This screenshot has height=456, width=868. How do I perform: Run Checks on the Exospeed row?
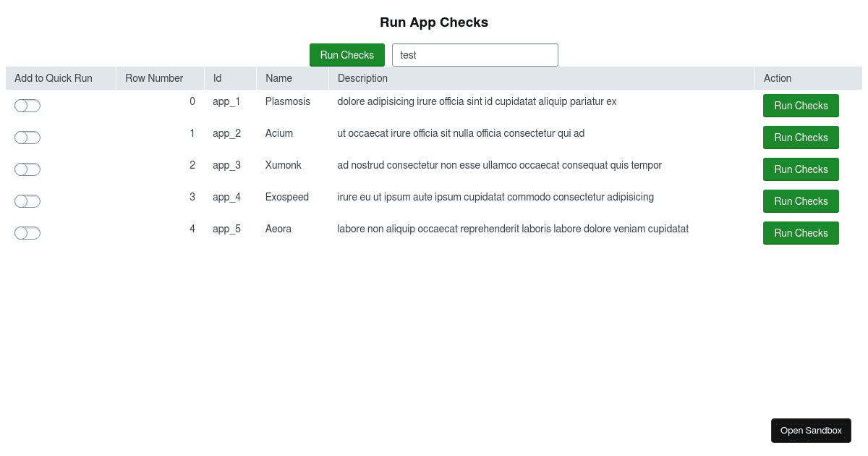(801, 201)
